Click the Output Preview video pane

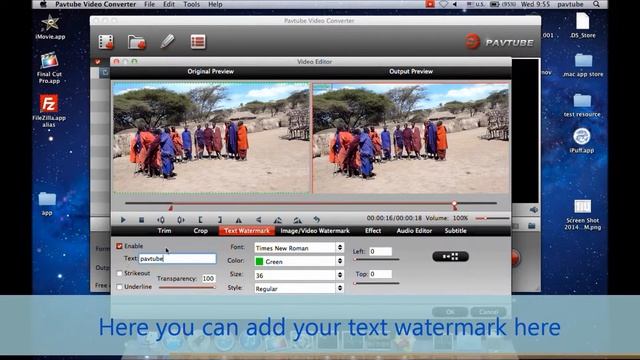411,138
